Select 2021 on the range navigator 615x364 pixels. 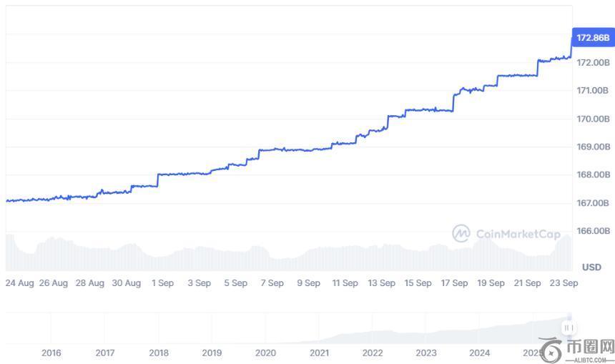pyautogui.click(x=319, y=353)
